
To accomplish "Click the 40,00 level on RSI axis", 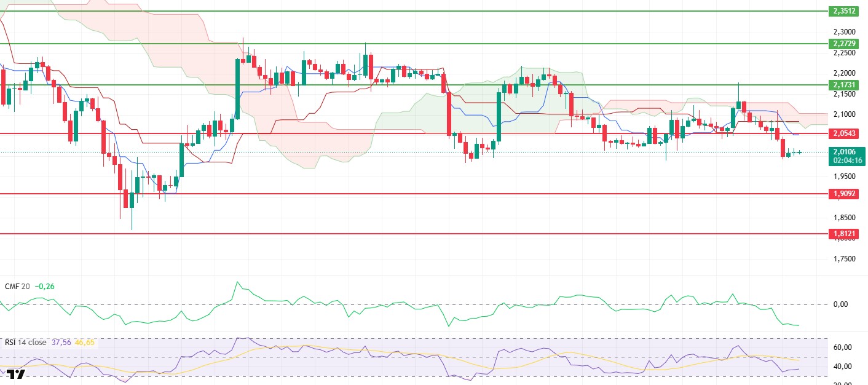I will coord(842,367).
